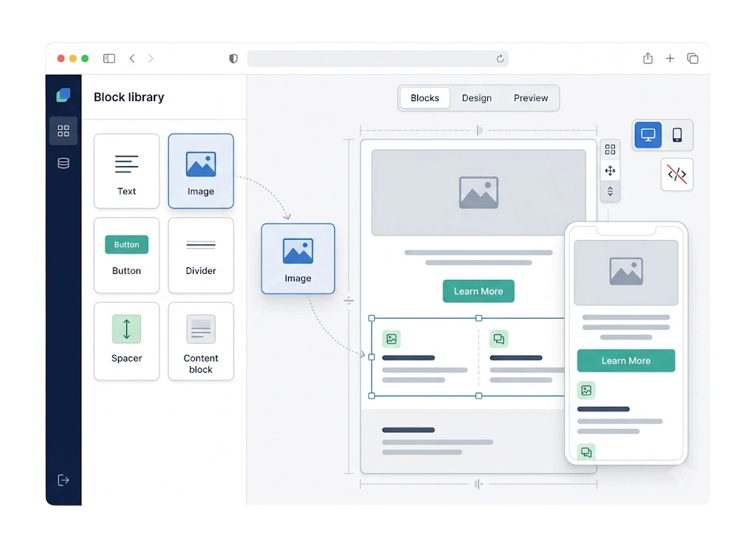Screen dimensions: 756x547
Task: Switch to the Blocks tab
Action: 425,98
